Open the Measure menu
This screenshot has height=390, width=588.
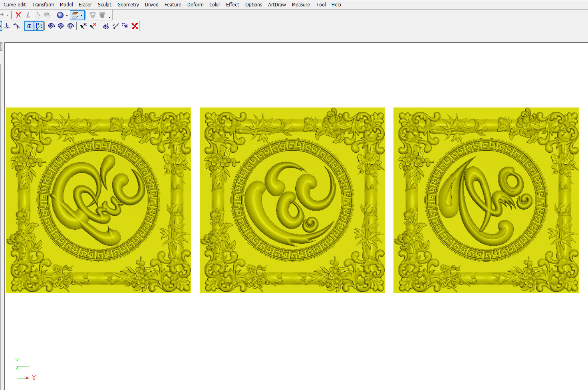pos(300,5)
